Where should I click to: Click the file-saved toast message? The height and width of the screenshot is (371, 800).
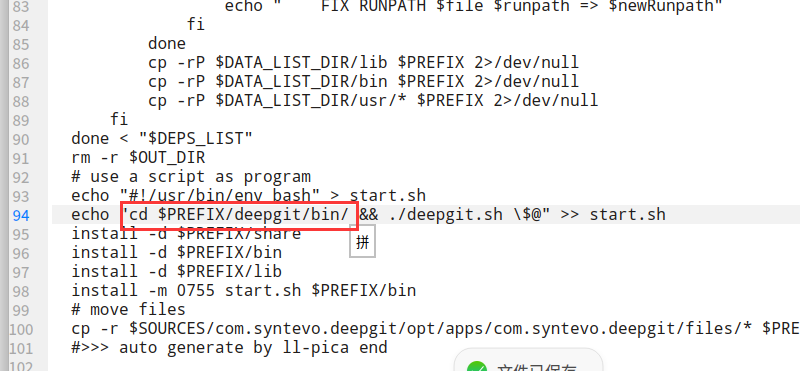pos(528,360)
